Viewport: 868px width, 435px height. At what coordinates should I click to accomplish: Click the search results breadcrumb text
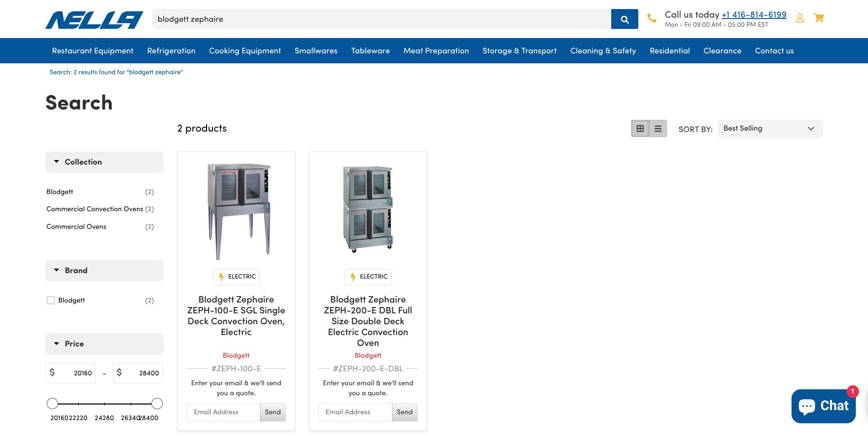[x=116, y=72]
